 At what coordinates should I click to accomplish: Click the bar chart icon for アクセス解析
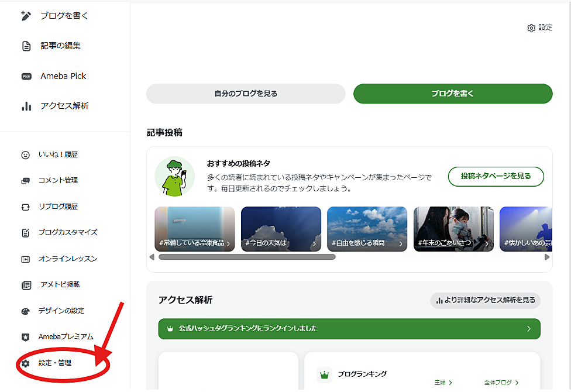pyautogui.click(x=26, y=106)
